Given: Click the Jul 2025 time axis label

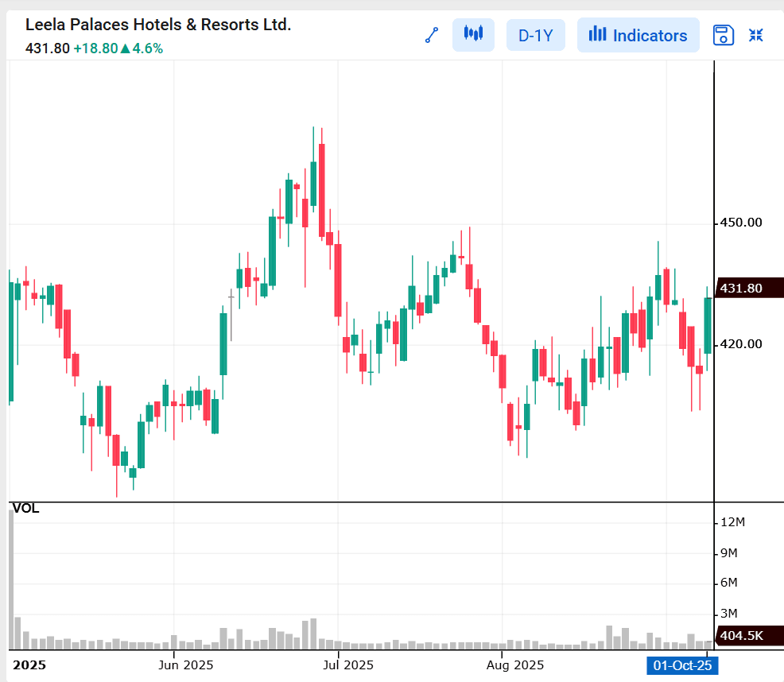Looking at the screenshot, I should pos(348,665).
